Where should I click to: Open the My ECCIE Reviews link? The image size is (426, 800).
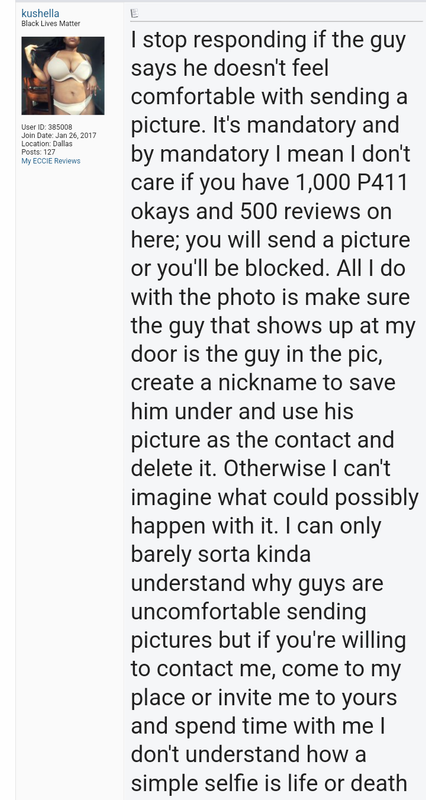pyautogui.click(x=51, y=161)
